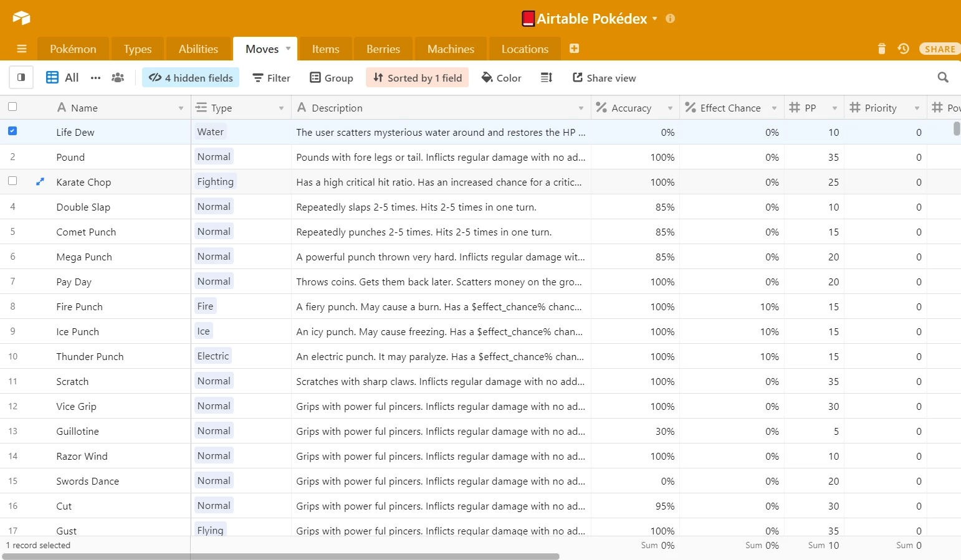
Task: Click the Priority number field icon
Action: (855, 108)
